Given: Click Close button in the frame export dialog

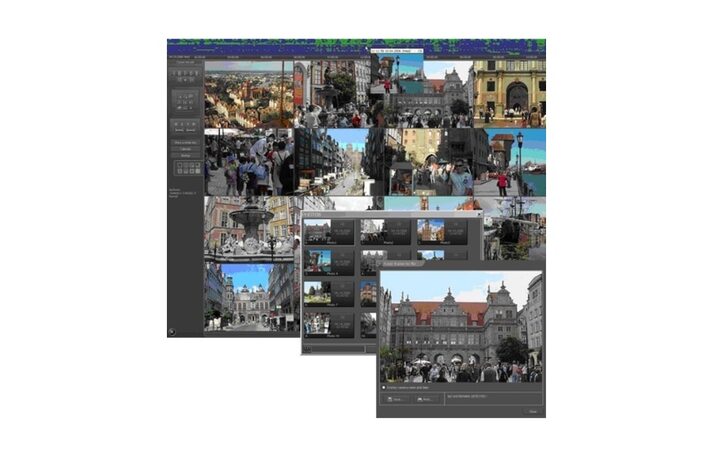Looking at the screenshot, I should (533, 411).
